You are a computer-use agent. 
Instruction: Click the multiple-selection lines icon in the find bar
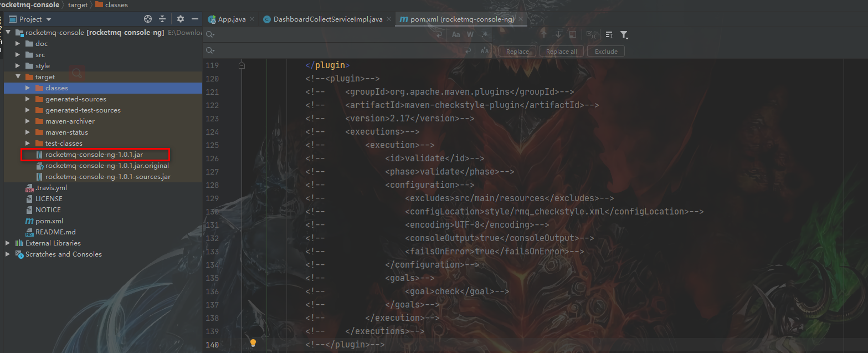click(x=609, y=34)
